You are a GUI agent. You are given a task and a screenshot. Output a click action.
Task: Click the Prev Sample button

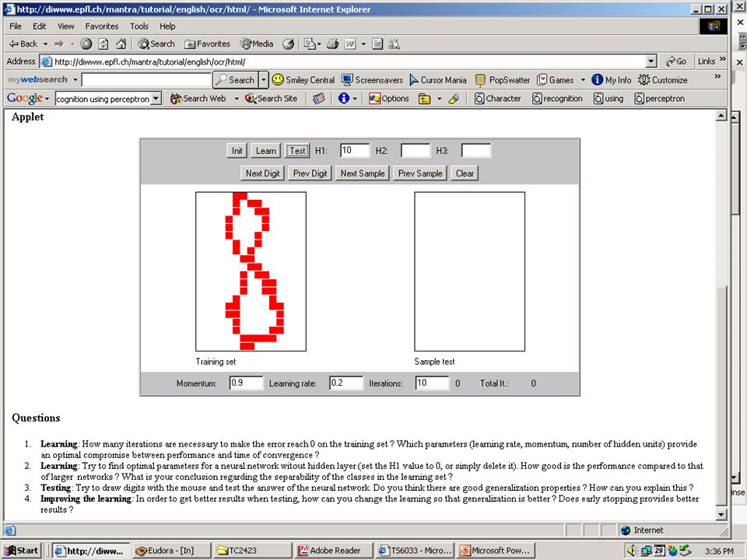coord(420,173)
